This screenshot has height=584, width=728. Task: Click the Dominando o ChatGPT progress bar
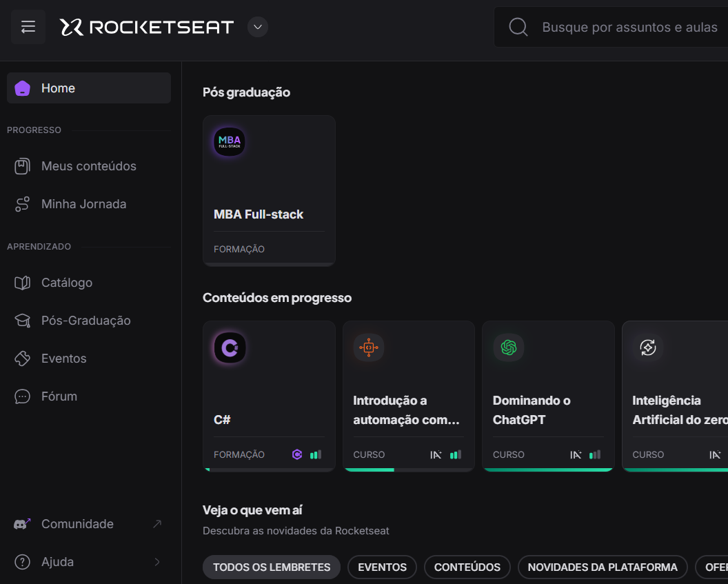tap(548, 470)
